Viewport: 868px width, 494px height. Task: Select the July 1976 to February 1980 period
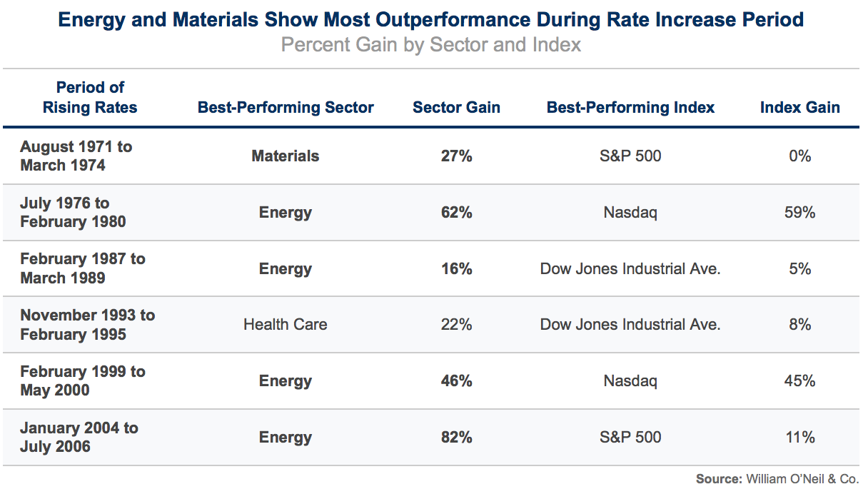[73, 212]
